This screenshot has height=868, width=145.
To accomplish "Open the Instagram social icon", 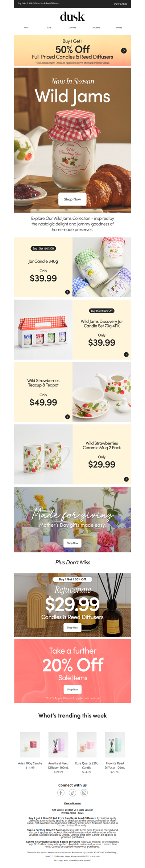I will (x=84, y=792).
